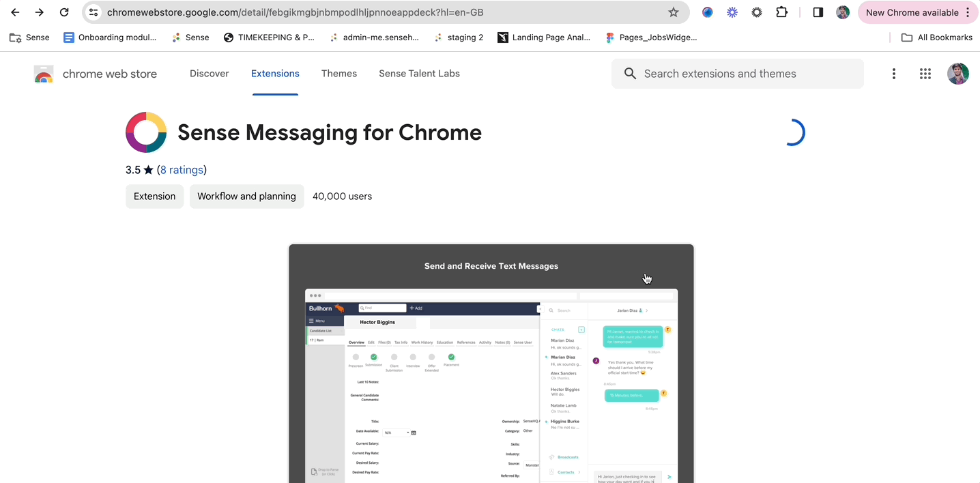Click the Sense Messaging extension logo
980x483 pixels.
click(146, 132)
